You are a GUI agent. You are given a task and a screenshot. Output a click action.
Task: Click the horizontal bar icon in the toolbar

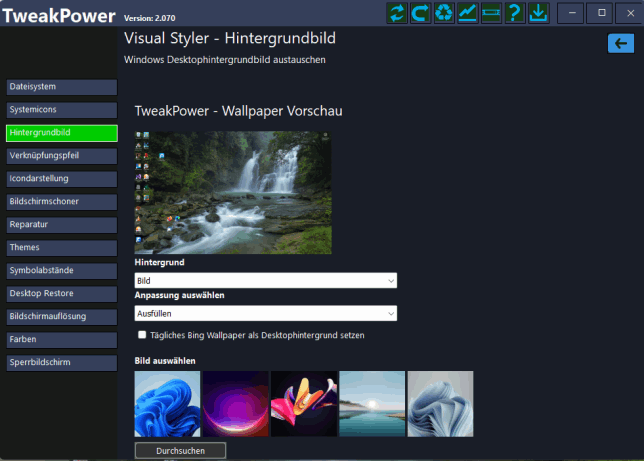click(490, 13)
